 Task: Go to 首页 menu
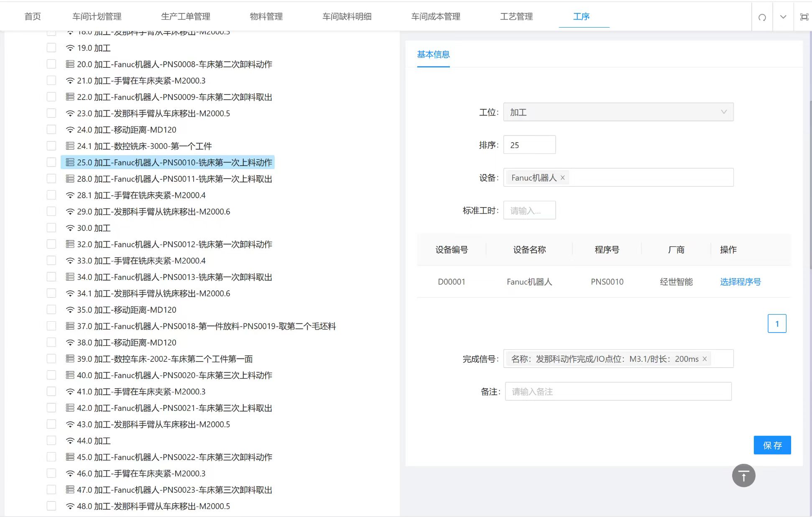click(33, 16)
